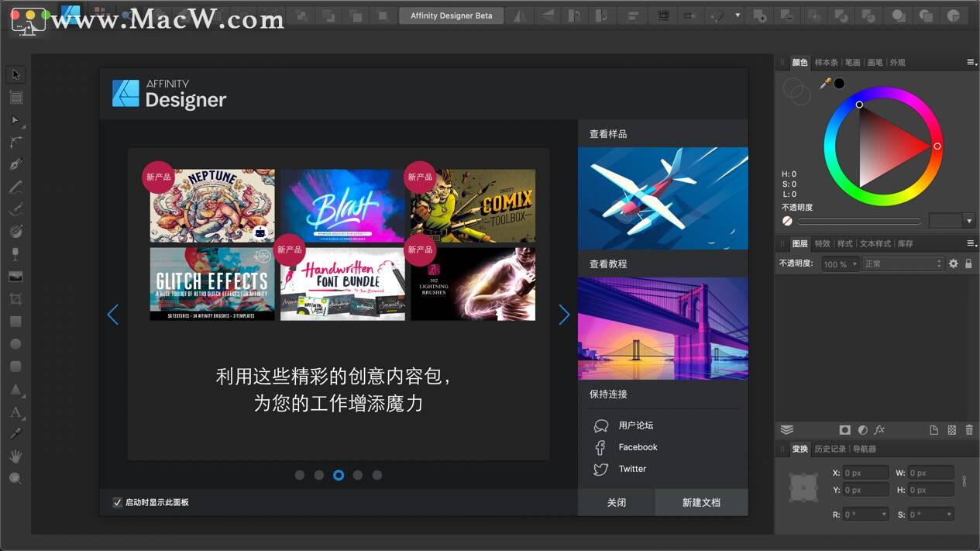Switch to the 历史记录 tab
Viewport: 980px width, 551px height.
pos(830,448)
